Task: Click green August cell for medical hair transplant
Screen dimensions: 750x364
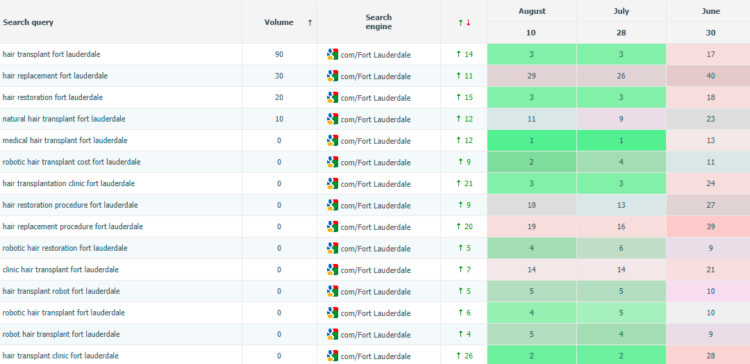Action: coord(532,140)
